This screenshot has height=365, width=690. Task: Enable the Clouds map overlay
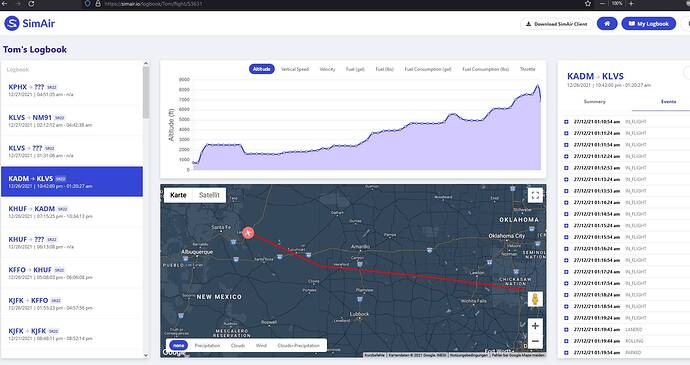(x=238, y=346)
